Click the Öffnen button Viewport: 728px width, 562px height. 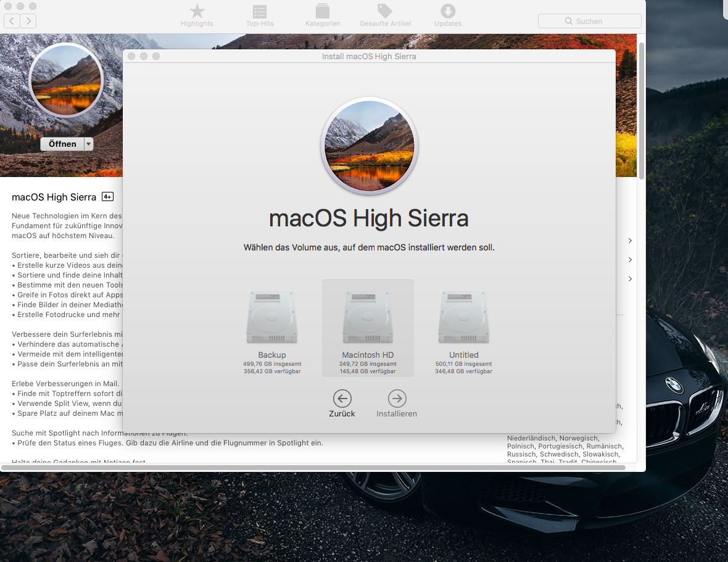(62, 144)
